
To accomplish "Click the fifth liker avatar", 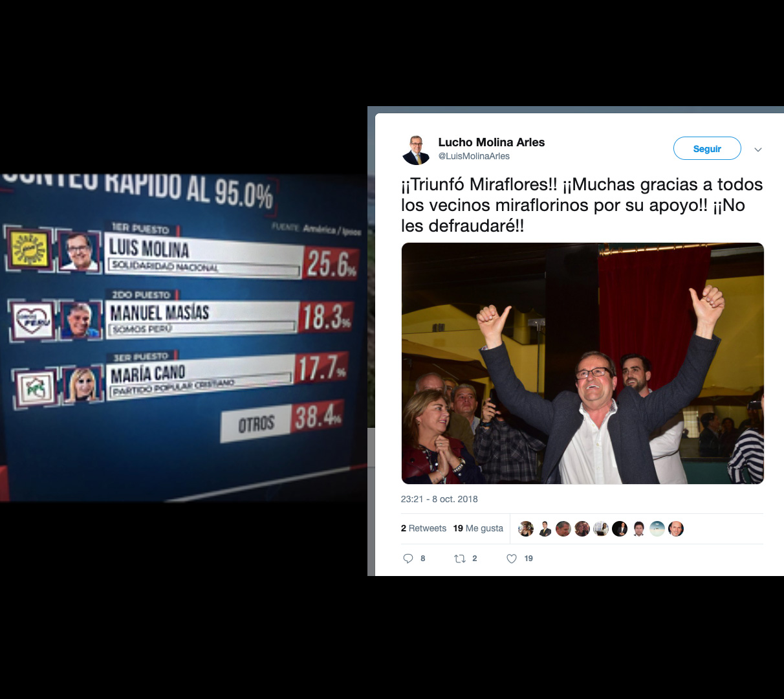I will [601, 529].
